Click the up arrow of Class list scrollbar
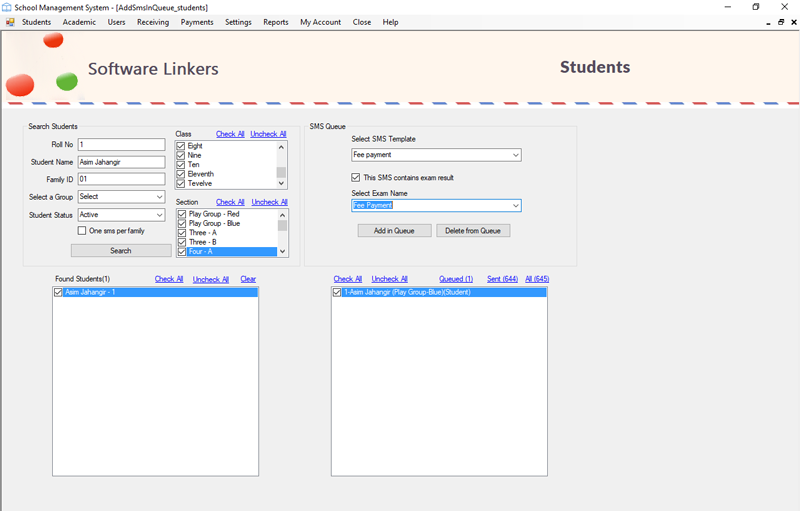Viewport: 800px width, 511px height. 282,146
